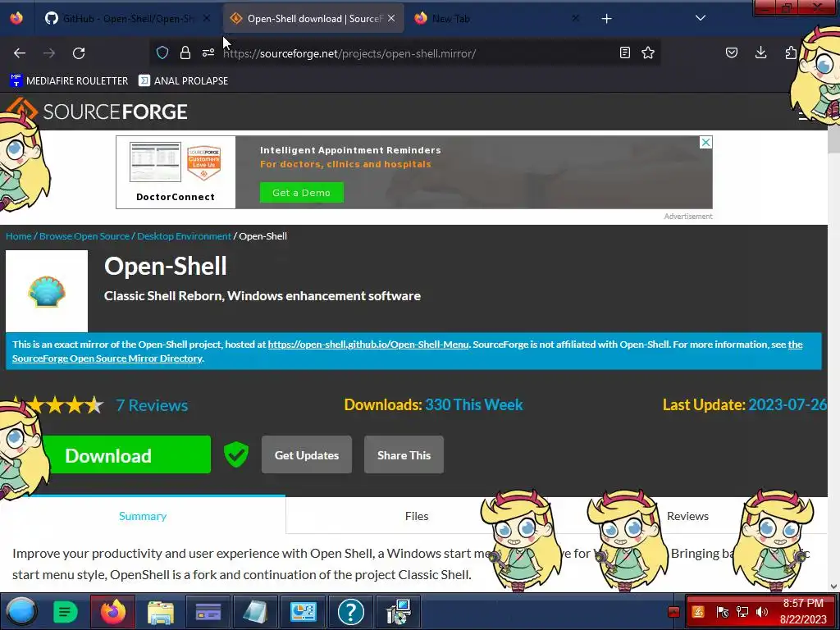
Task: Click the green Download button
Action: click(x=126, y=454)
